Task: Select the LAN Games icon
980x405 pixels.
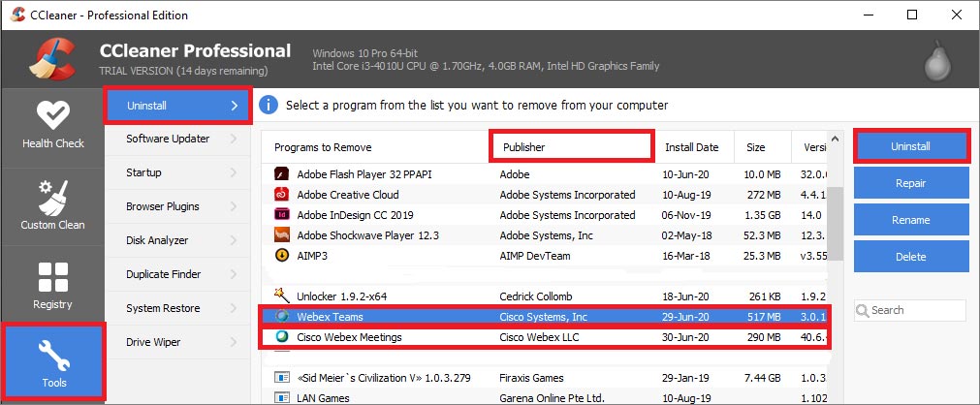Action: pyautogui.click(x=281, y=397)
